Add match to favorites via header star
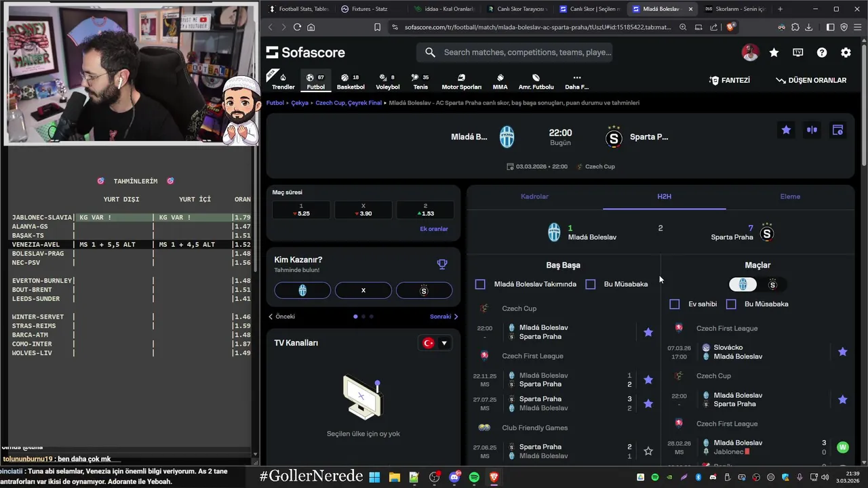Screen dimensions: 868x488 pos(786,129)
